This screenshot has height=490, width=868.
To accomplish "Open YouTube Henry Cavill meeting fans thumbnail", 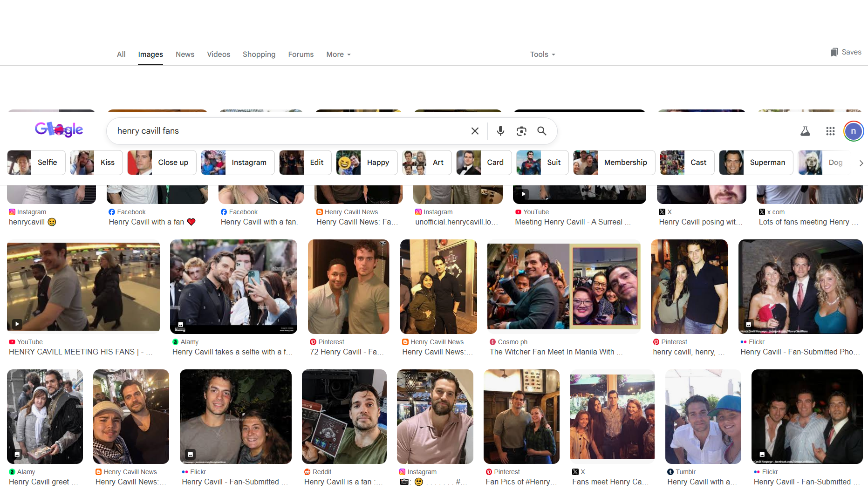I will (x=83, y=285).
